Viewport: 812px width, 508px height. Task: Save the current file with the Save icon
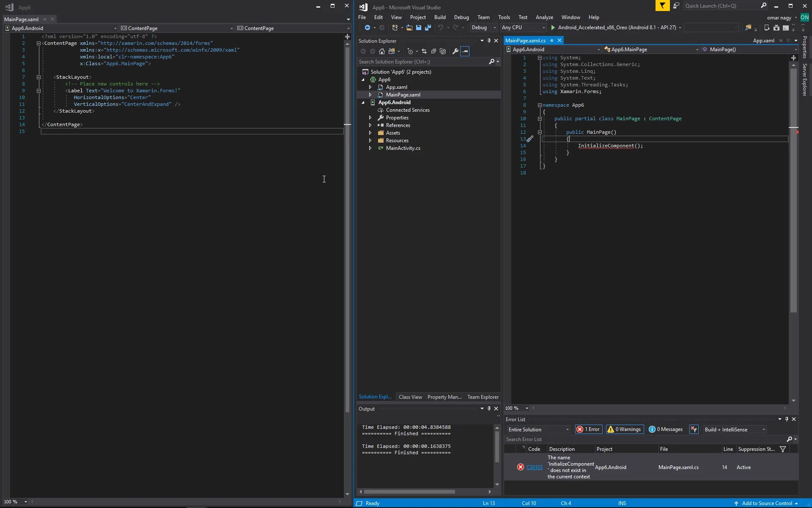pos(419,28)
